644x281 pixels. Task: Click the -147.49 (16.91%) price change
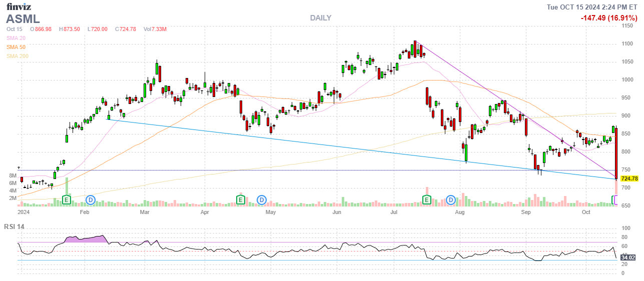(x=608, y=18)
